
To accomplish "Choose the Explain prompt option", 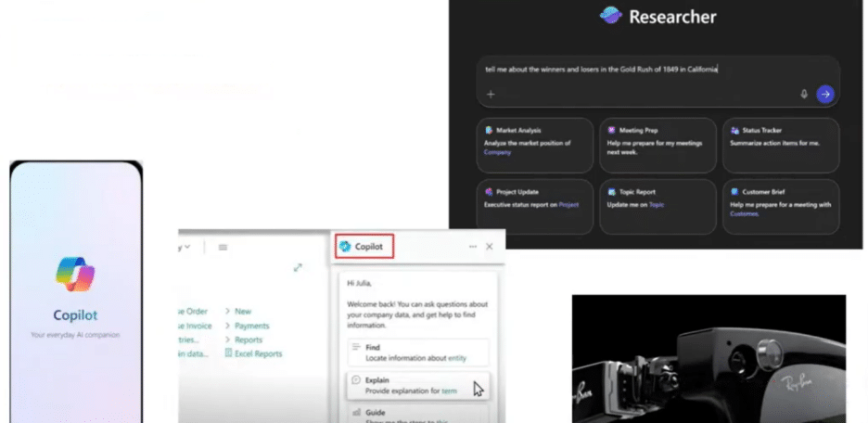I will coord(415,386).
